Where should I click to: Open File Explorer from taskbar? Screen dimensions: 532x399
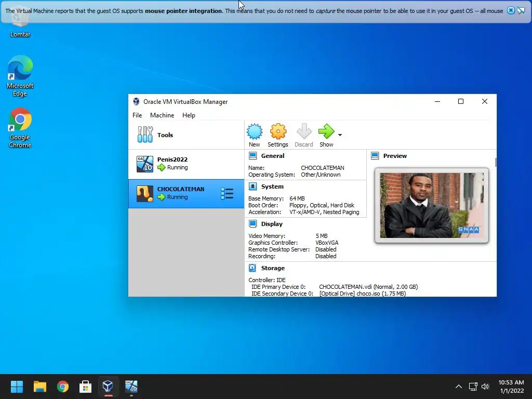coord(39,387)
